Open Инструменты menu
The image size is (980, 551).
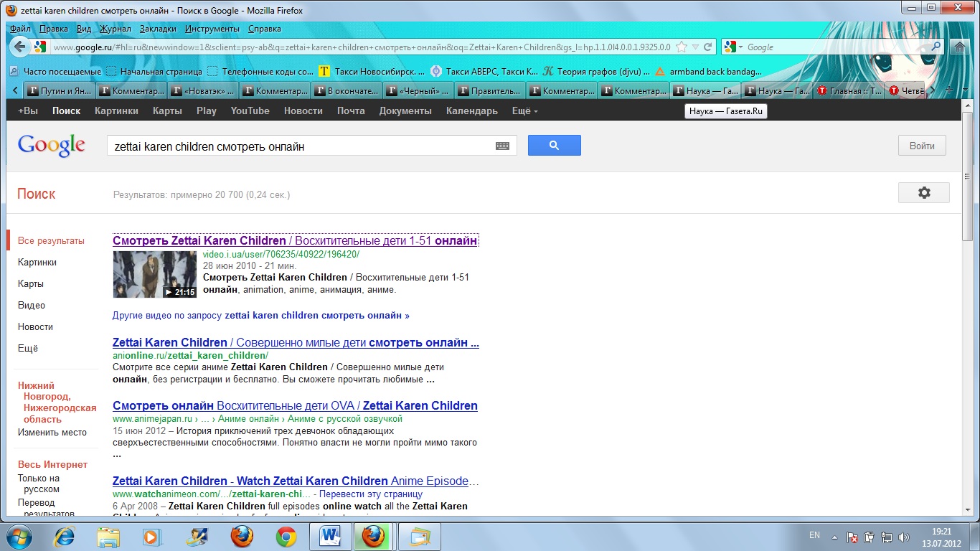click(212, 29)
